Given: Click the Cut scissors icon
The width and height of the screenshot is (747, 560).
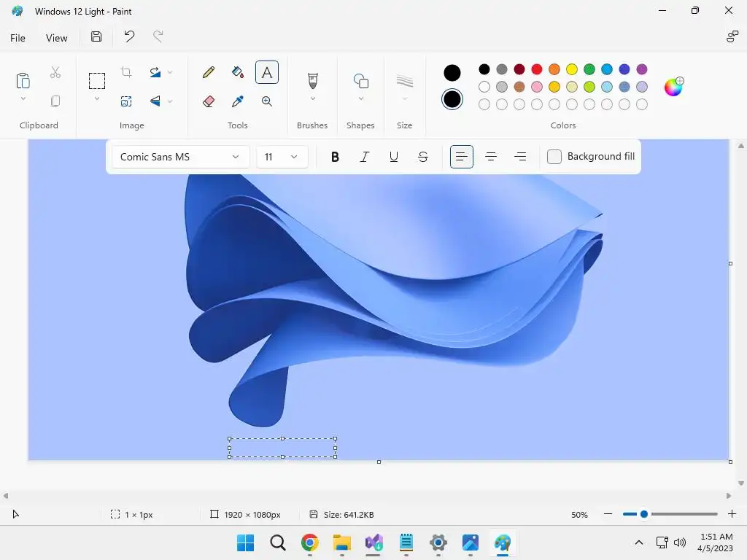Looking at the screenshot, I should 55,72.
